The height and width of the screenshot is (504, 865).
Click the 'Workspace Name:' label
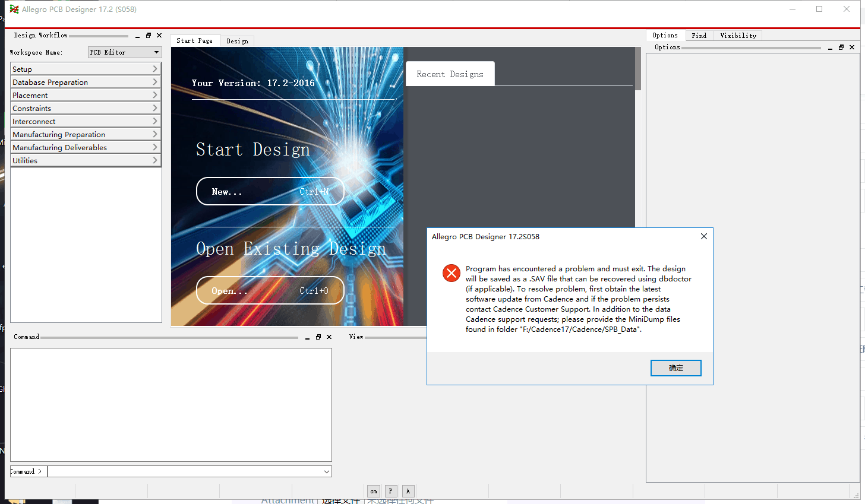point(36,52)
